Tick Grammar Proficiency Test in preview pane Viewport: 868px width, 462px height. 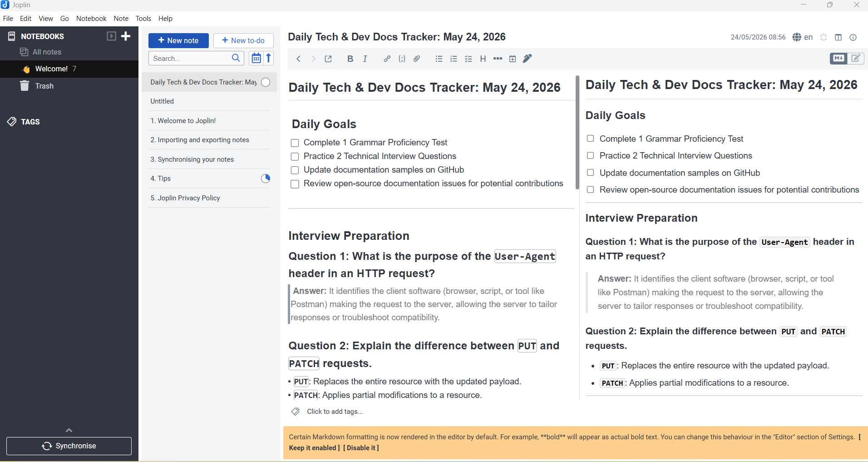(590, 139)
